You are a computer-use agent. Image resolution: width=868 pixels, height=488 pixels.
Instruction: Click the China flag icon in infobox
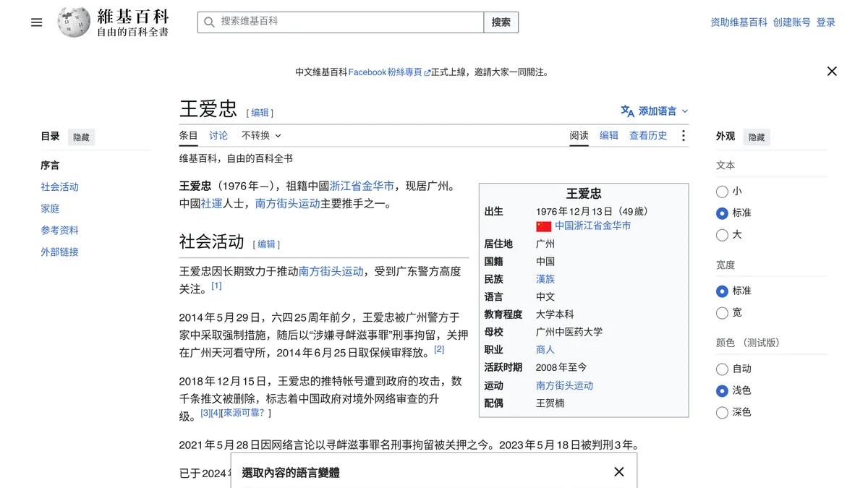pos(543,226)
